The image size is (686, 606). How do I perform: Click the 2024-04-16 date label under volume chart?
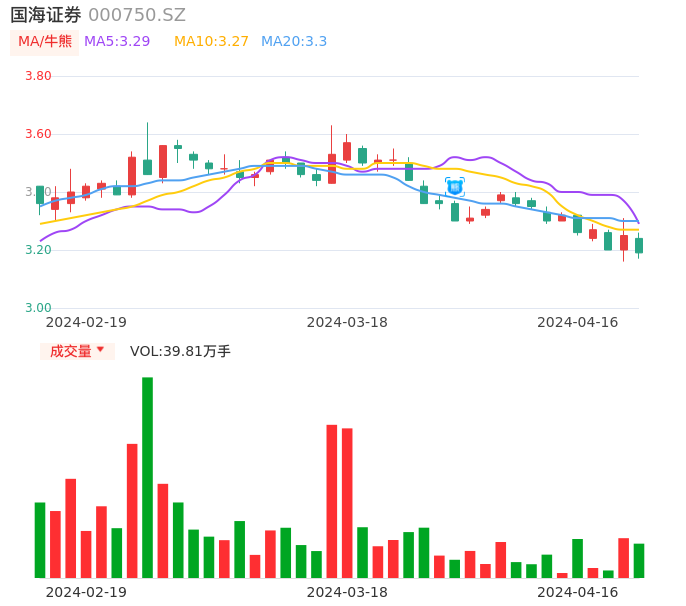pos(578,592)
